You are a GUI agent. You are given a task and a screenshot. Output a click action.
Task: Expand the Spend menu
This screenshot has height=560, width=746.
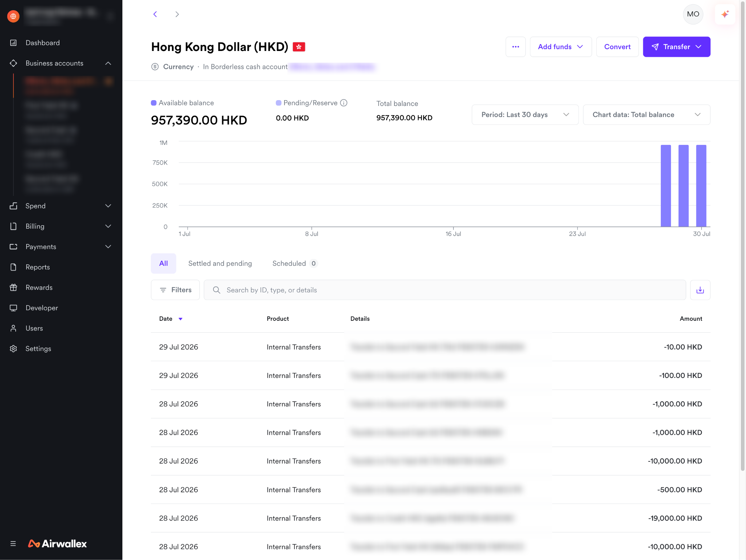[x=108, y=206]
